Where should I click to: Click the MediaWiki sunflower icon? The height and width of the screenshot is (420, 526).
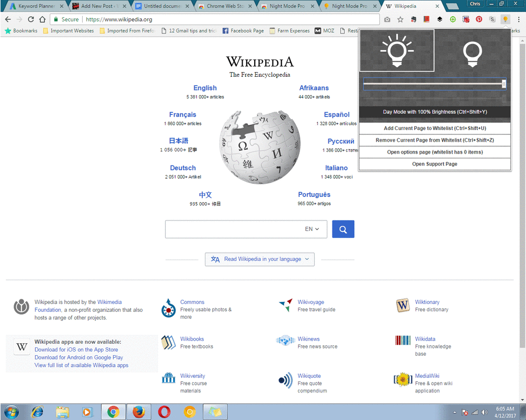(x=403, y=379)
